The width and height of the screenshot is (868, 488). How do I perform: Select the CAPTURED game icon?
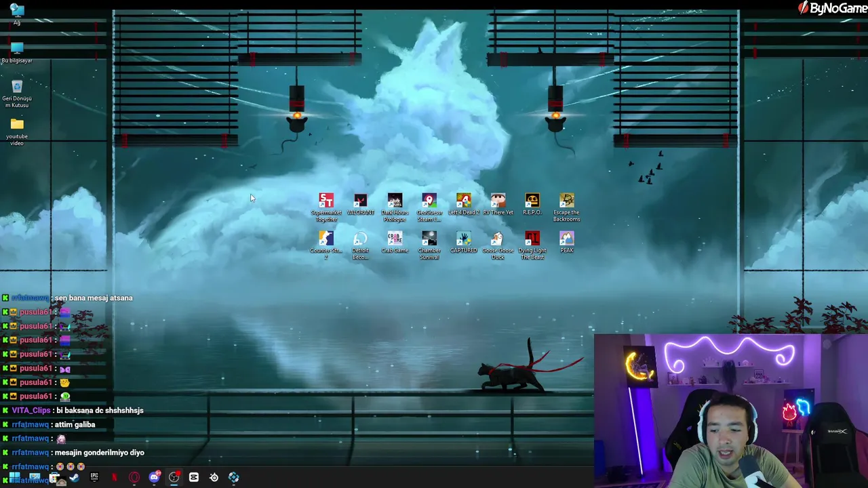coord(464,242)
